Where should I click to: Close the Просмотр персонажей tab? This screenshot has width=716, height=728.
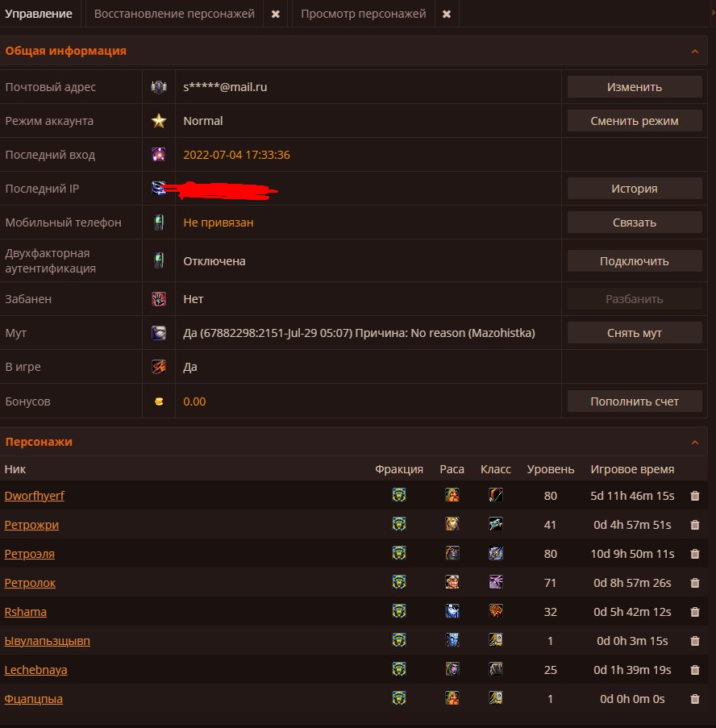(447, 15)
